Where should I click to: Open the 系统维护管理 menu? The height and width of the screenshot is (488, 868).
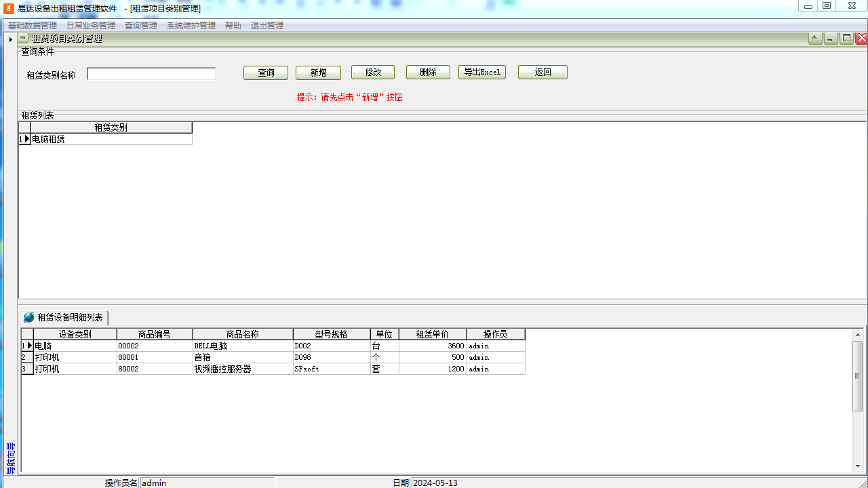pyautogui.click(x=190, y=25)
